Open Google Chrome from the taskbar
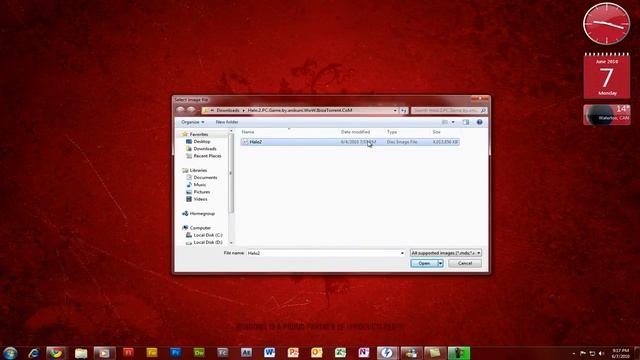The height and width of the screenshot is (360, 640). 56,353
